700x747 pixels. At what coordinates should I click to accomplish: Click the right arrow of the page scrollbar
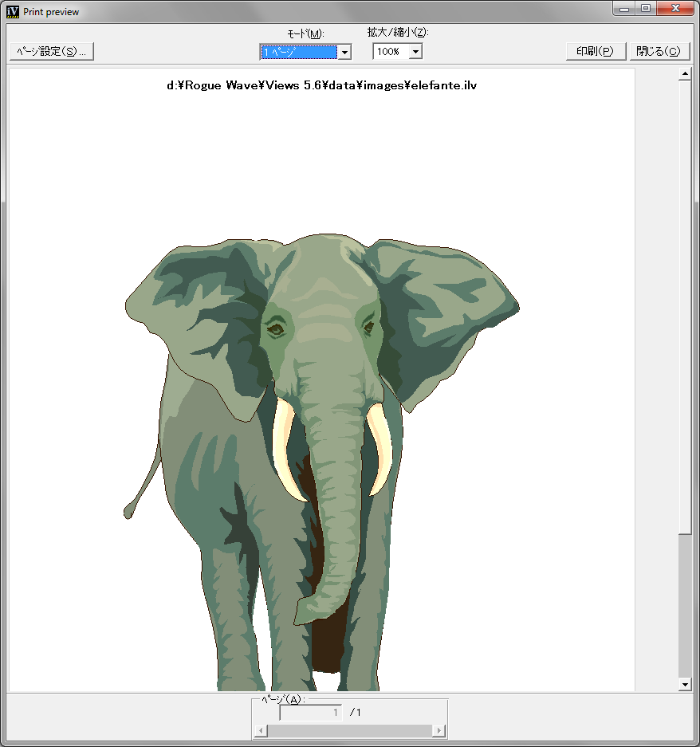coord(438,730)
